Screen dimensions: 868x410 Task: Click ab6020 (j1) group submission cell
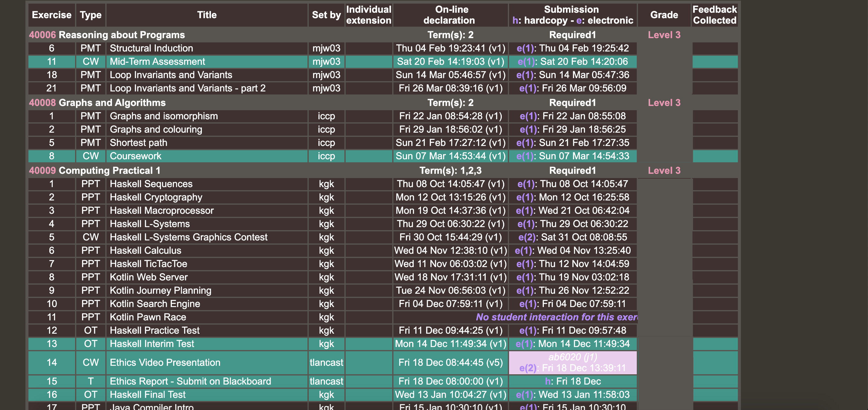coord(573,357)
